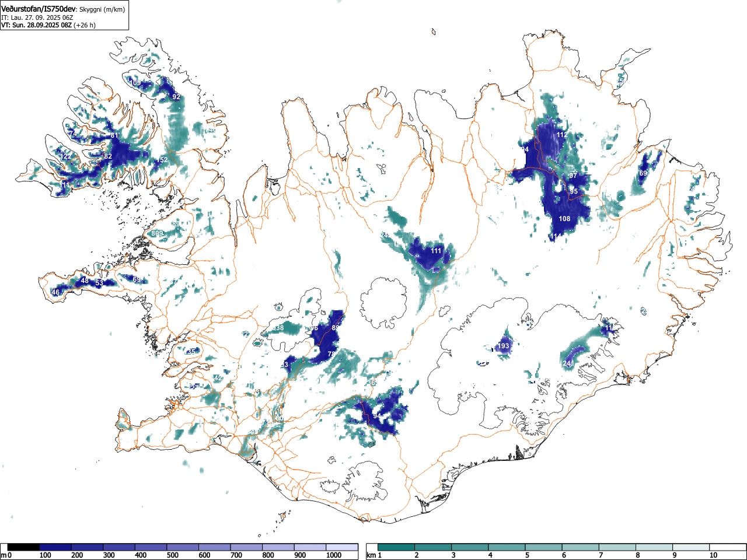The height and width of the screenshot is (560, 747).
Task: Click the legend swatch between 700 and 800
Action: (247, 547)
